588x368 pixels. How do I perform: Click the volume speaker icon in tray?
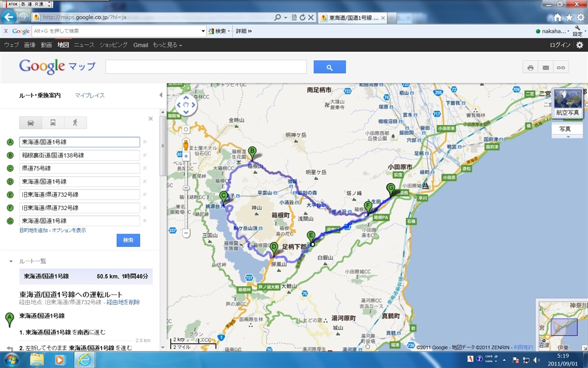point(537,360)
